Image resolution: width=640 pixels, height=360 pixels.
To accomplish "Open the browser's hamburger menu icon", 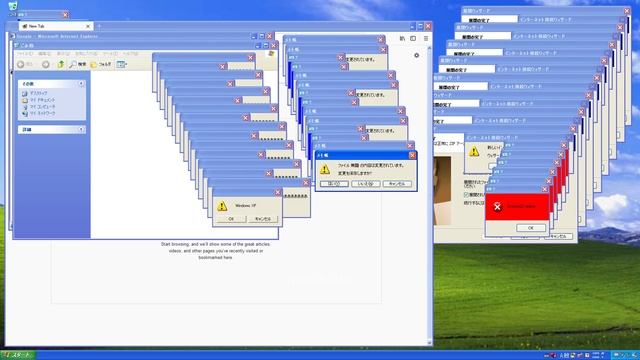I will point(426,38).
